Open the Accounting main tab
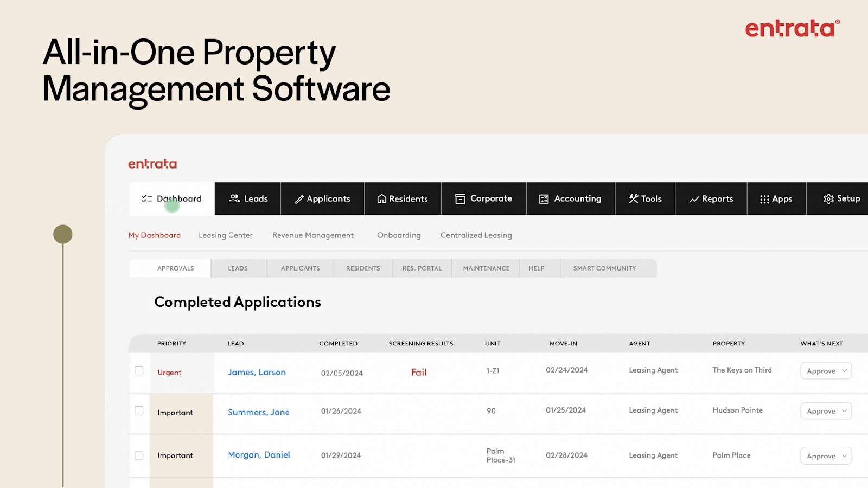Screen dimensions: 868x488 click(x=571, y=198)
